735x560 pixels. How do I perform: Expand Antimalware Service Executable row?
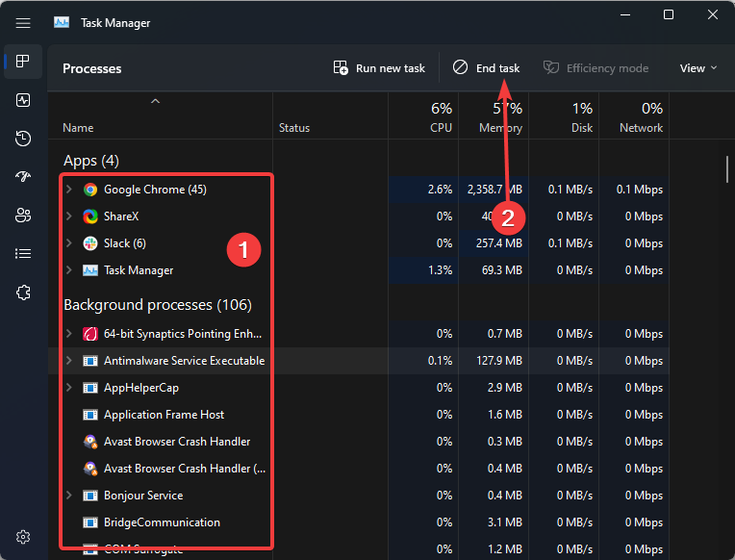click(69, 361)
